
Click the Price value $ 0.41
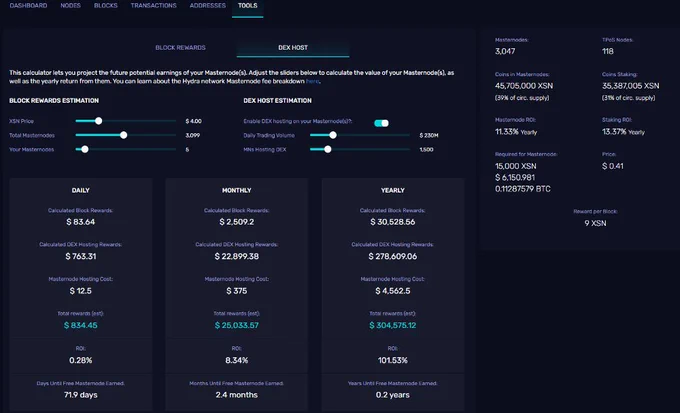613,166
